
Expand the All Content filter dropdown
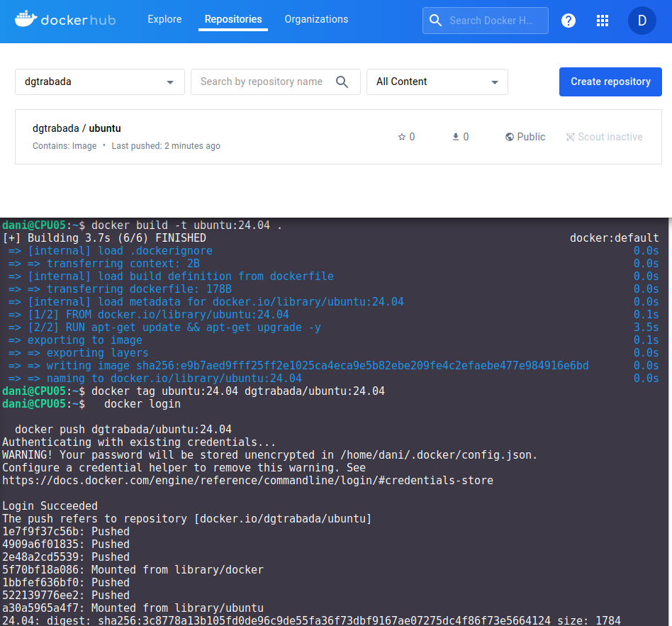[x=437, y=82]
